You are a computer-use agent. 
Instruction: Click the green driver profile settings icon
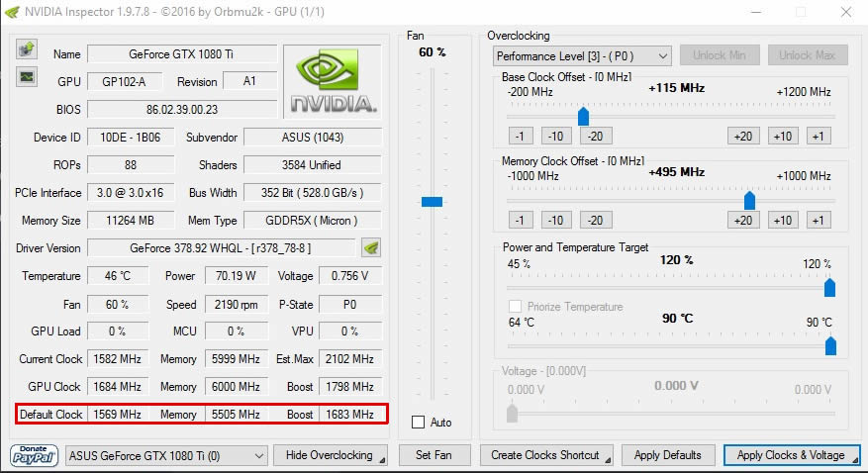tap(371, 247)
